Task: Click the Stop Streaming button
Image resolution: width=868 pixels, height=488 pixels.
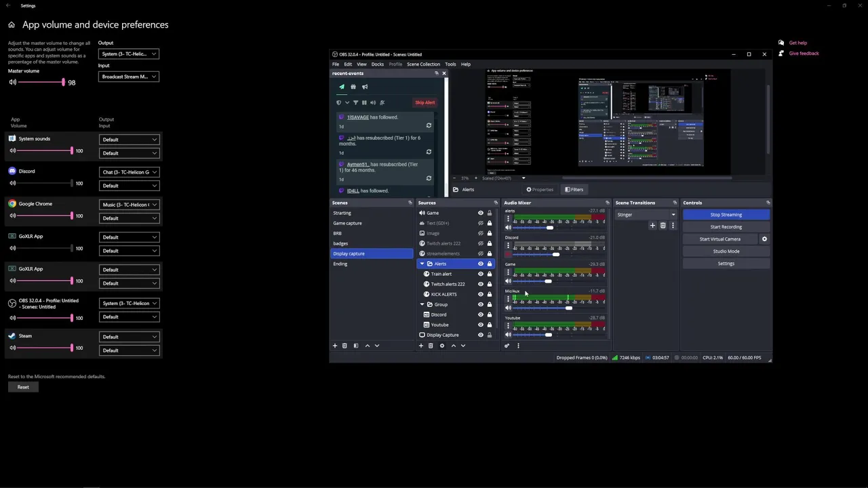Action: point(726,215)
